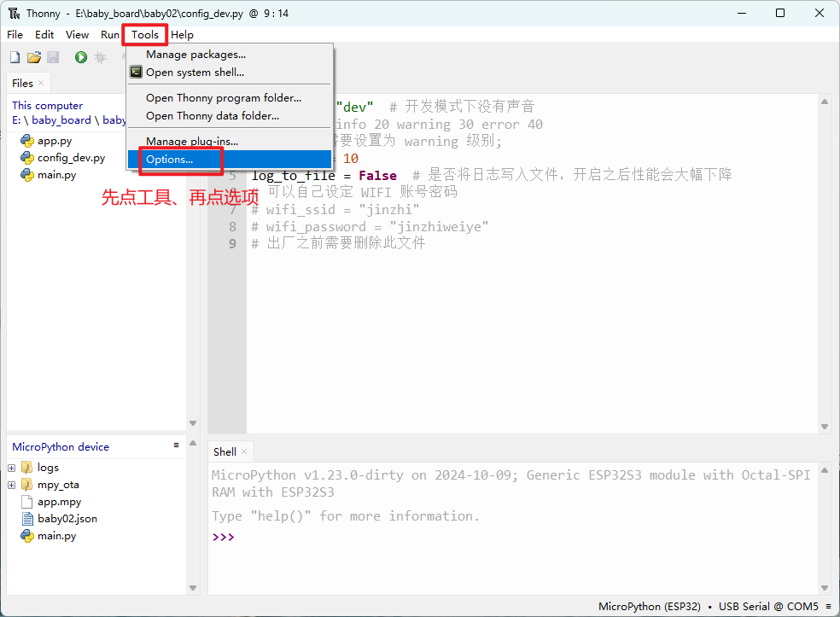
Task: Click local files list scroll down arrow
Action: 193,423
